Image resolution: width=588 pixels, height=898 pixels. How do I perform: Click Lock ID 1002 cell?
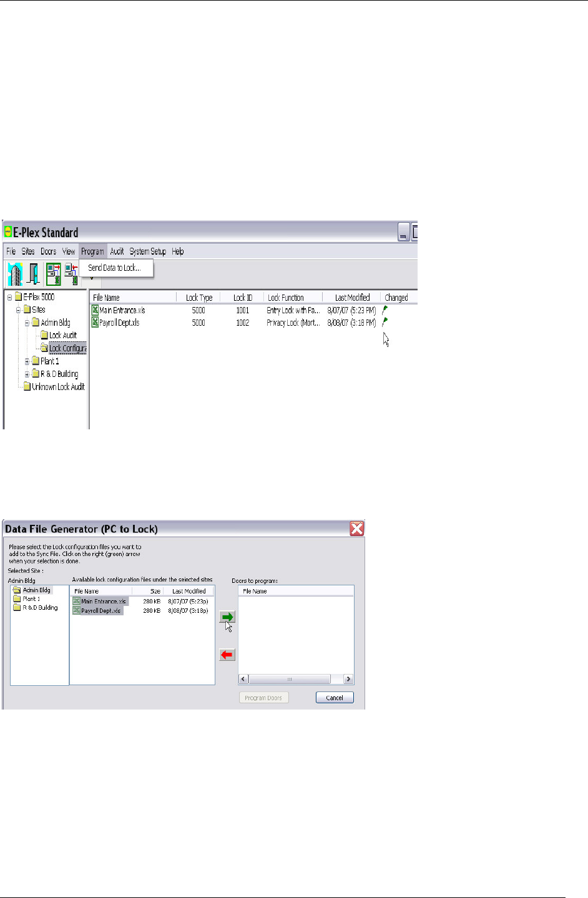click(242, 323)
